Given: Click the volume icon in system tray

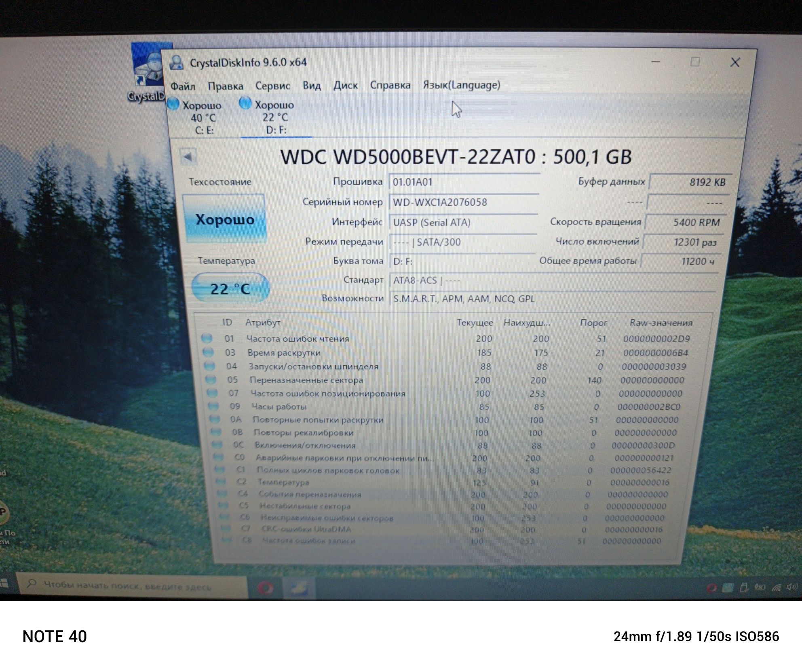Looking at the screenshot, I should pos(791,587).
